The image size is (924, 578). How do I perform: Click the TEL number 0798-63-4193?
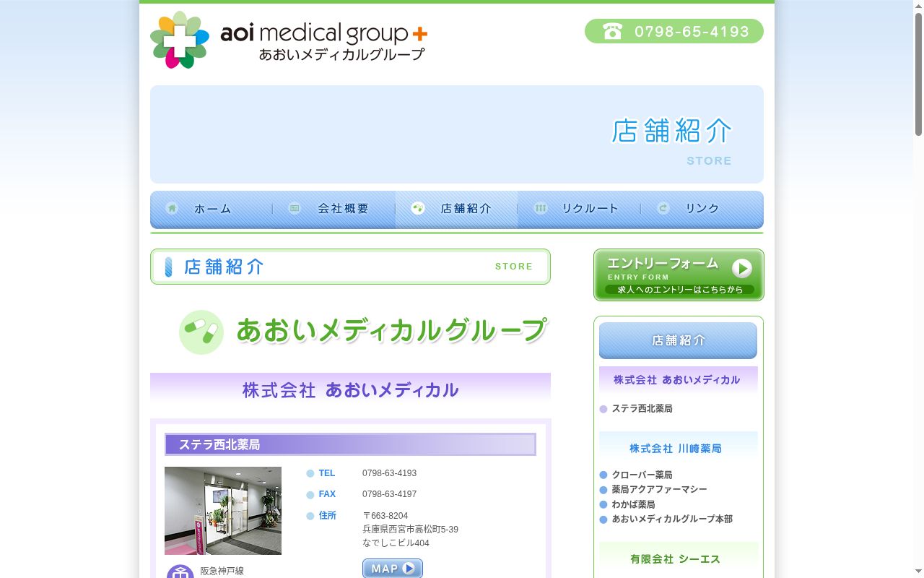tap(389, 473)
